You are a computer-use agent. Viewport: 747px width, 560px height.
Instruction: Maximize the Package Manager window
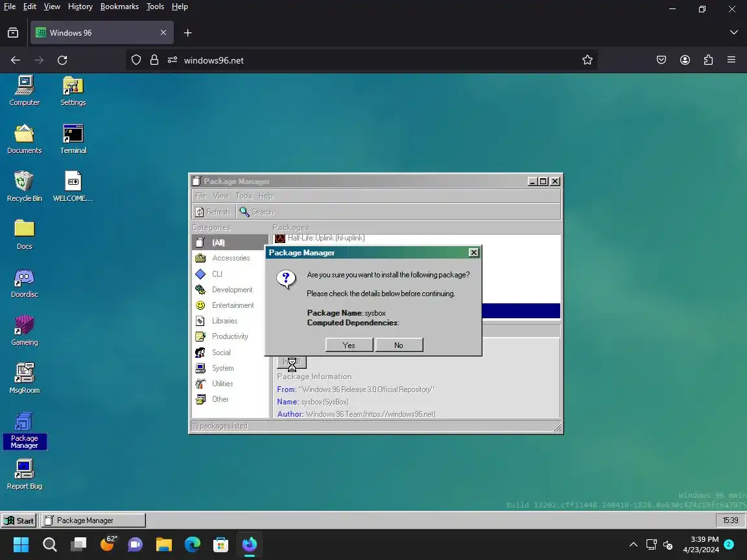coord(543,181)
